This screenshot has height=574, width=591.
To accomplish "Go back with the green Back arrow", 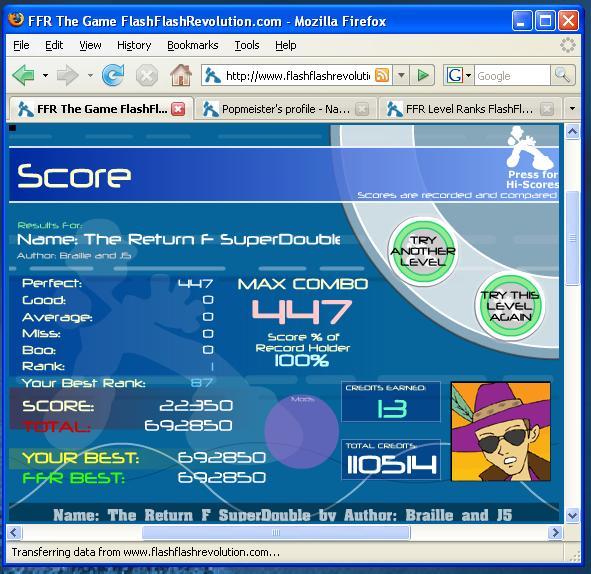I will [x=23, y=75].
